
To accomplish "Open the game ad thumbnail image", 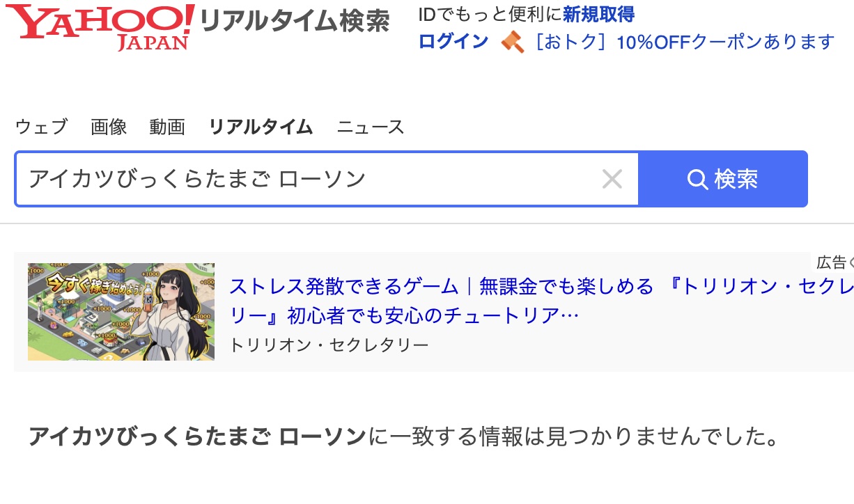I will (x=121, y=312).
